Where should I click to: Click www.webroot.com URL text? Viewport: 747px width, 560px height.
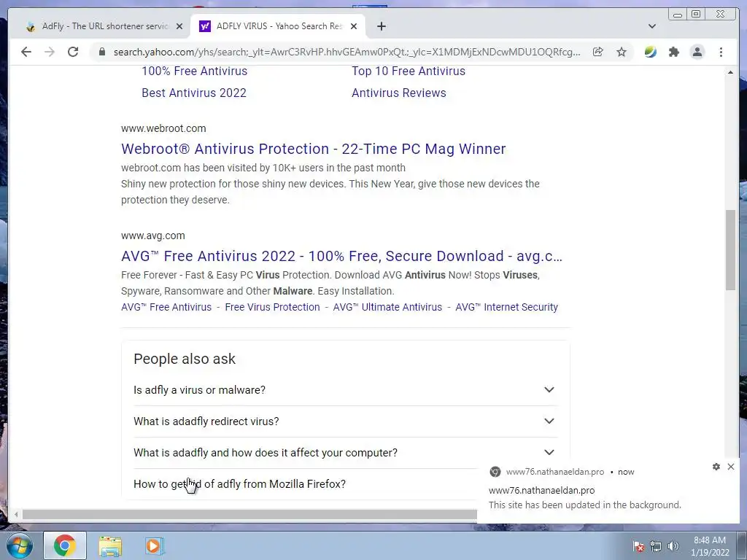[163, 128]
